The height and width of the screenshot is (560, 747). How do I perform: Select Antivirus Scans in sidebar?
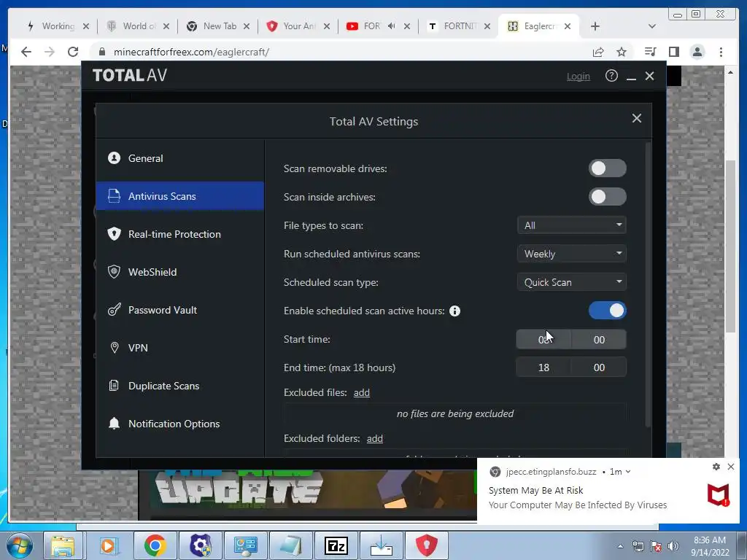179,195
